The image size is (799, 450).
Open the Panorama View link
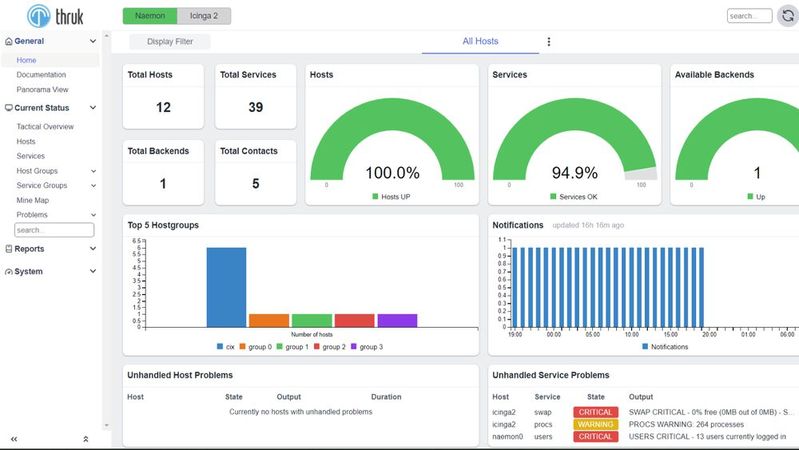pos(42,89)
